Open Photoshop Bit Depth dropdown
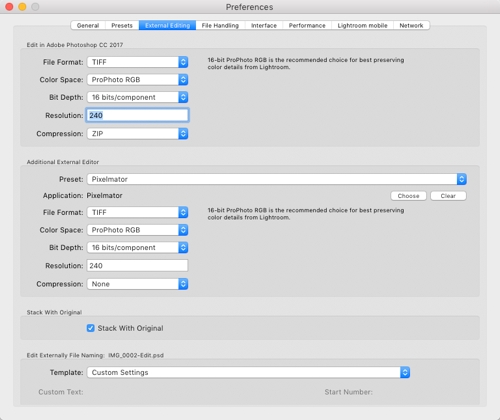 [137, 97]
